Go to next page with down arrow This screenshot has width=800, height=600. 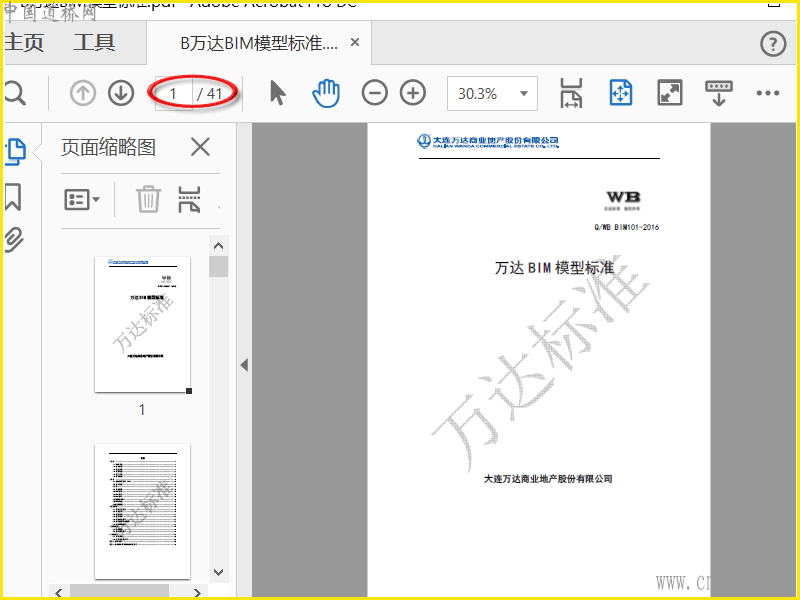(x=121, y=93)
